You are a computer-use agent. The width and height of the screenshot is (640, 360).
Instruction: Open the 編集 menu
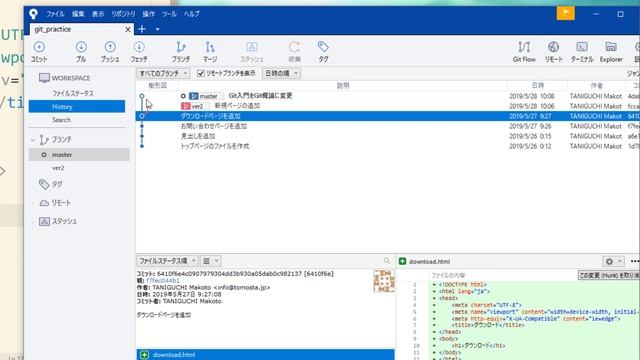78,14
